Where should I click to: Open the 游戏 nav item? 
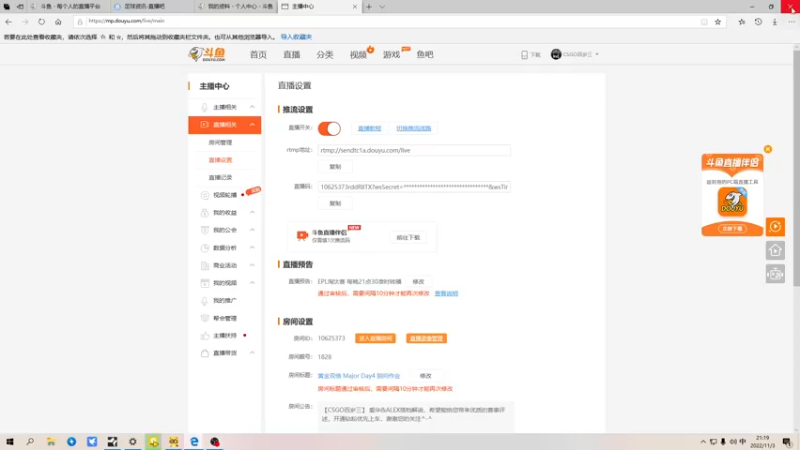tap(391, 55)
